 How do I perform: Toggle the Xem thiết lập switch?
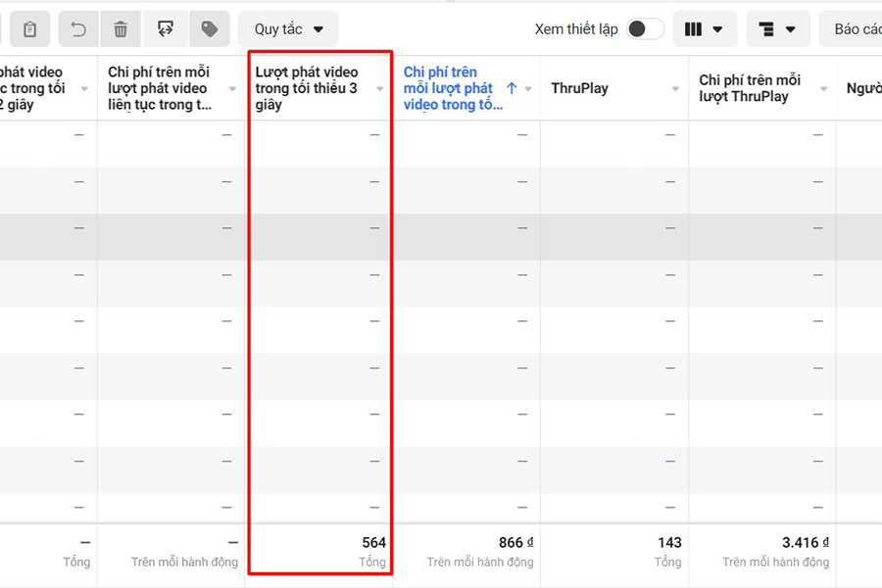tap(644, 29)
